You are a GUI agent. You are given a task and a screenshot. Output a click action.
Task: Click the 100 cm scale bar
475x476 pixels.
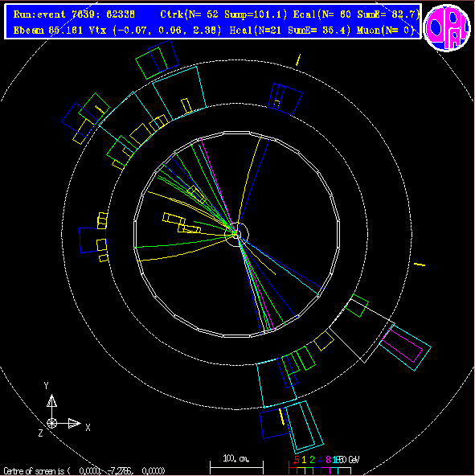click(236, 467)
